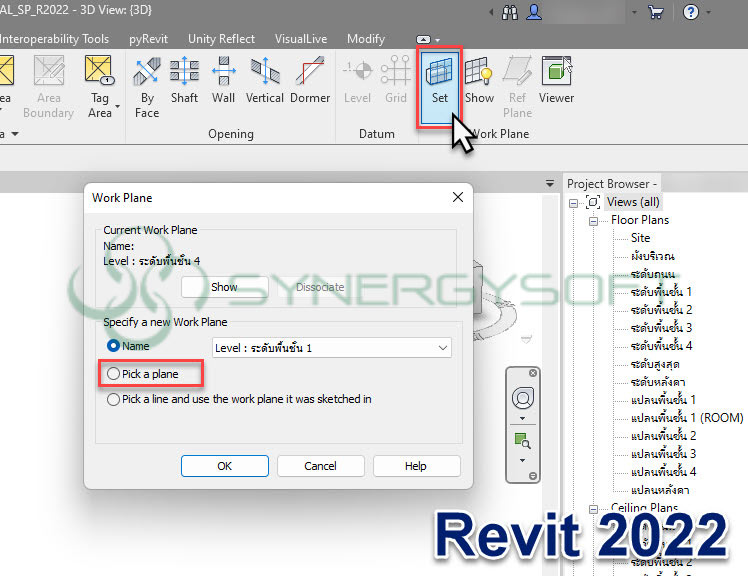Close the Work Plane dialog

tap(458, 197)
